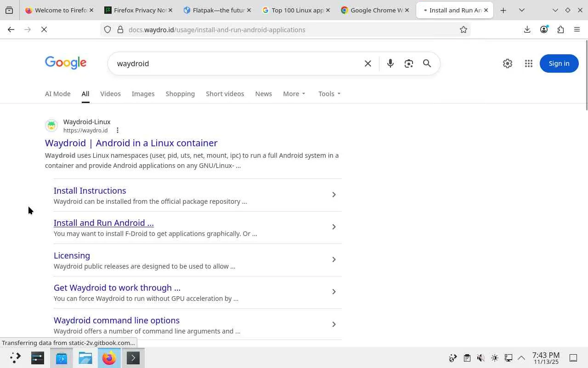Launch System Settings from the taskbar

[x=38, y=358]
